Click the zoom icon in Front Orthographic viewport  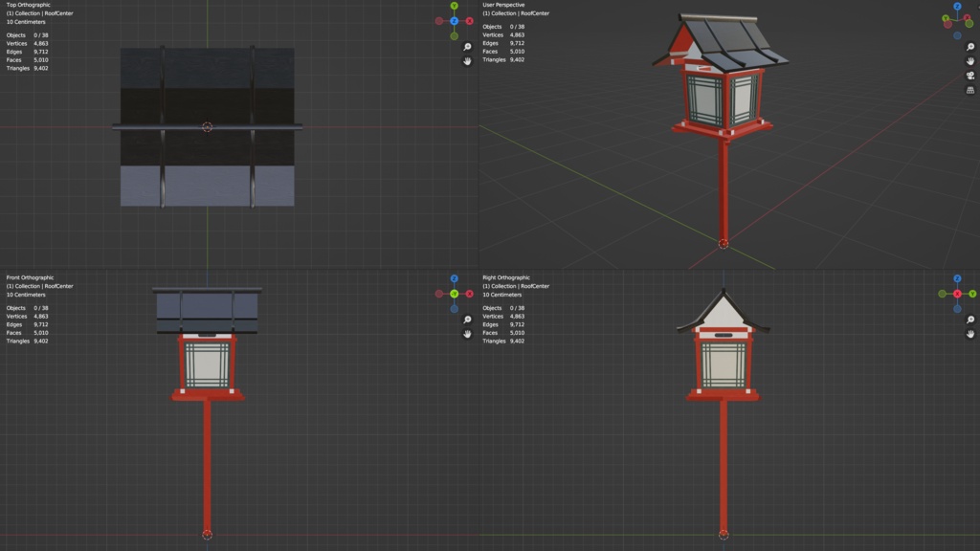[467, 320]
